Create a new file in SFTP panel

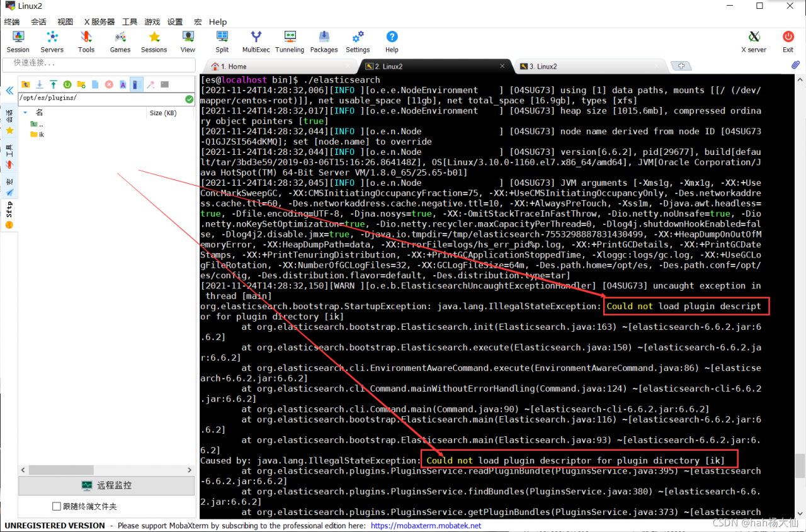pos(95,84)
